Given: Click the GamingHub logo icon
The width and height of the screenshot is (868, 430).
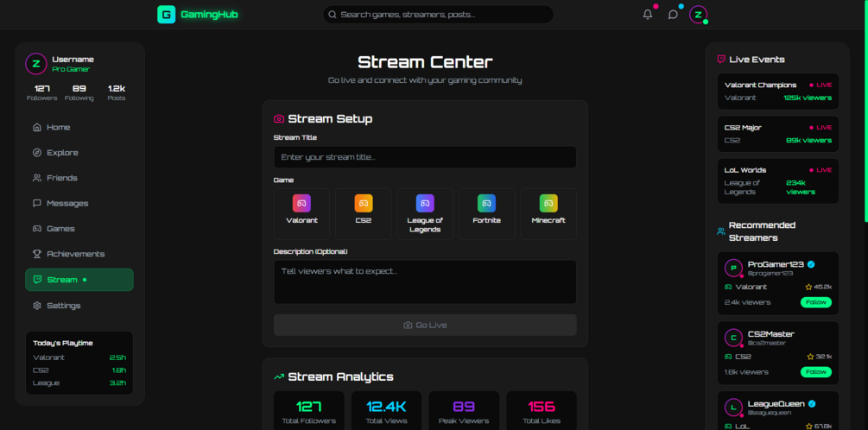Looking at the screenshot, I should click(166, 15).
